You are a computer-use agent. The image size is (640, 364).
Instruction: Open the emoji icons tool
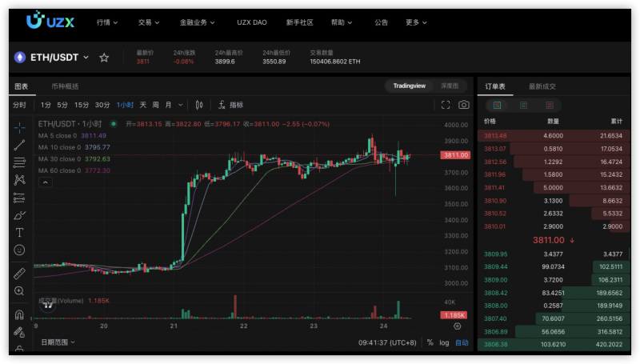tap(19, 250)
